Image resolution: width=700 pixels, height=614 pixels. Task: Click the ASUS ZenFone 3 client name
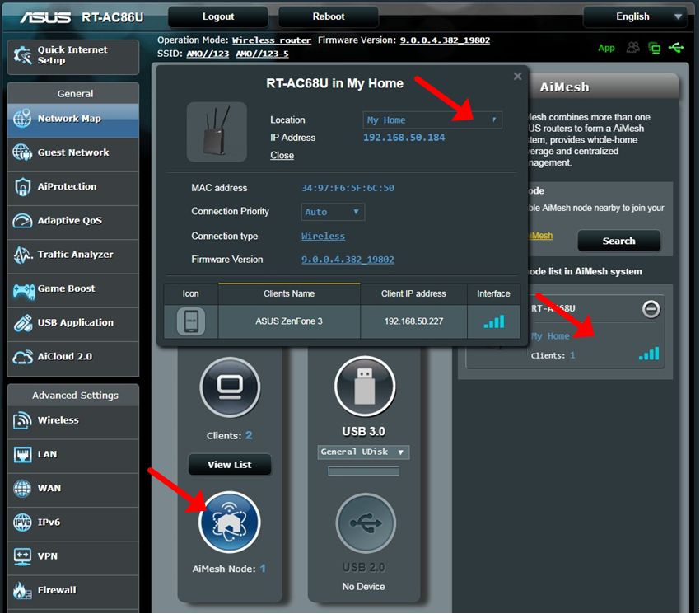(x=289, y=321)
